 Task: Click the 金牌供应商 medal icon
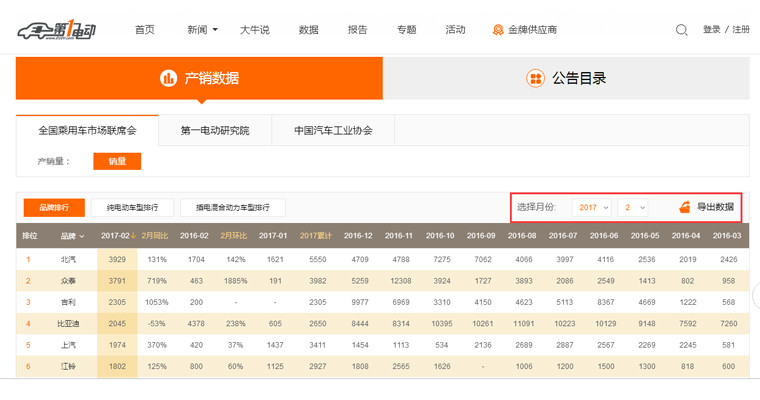[498, 30]
